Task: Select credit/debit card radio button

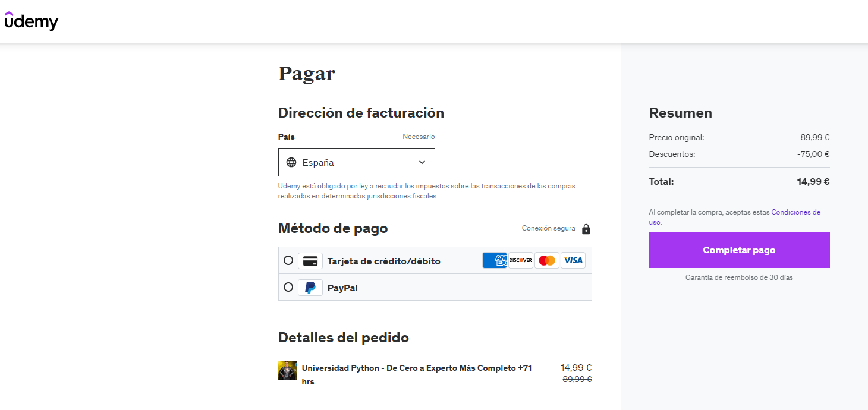Action: pos(288,260)
